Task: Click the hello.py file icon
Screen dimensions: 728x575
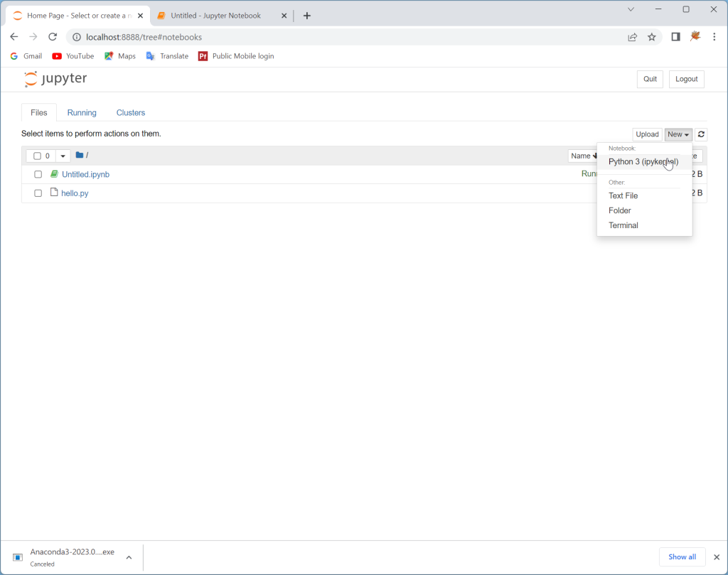Action: tap(54, 192)
